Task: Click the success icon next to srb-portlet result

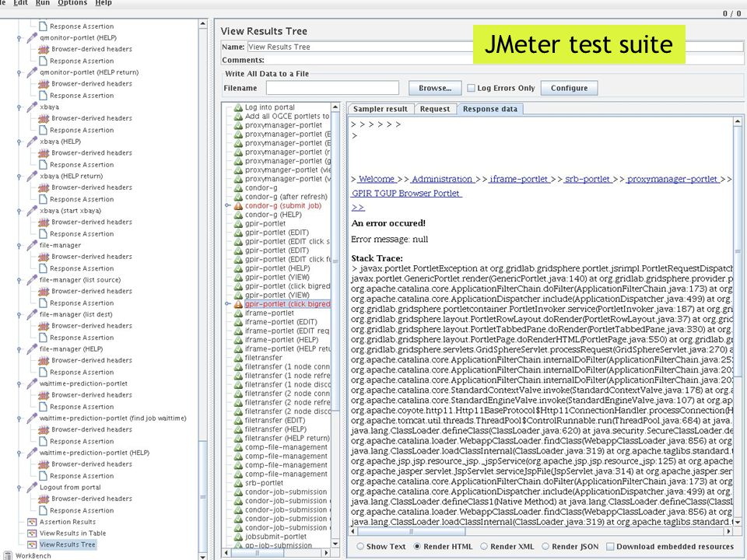Action: click(x=238, y=483)
